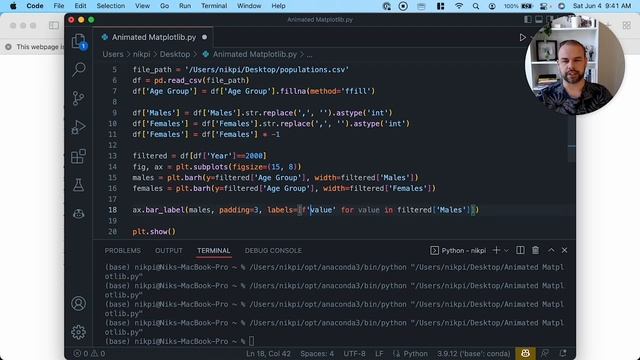
Task: Click Animated Matplotlib.py breadcrumb item
Action: [250, 54]
